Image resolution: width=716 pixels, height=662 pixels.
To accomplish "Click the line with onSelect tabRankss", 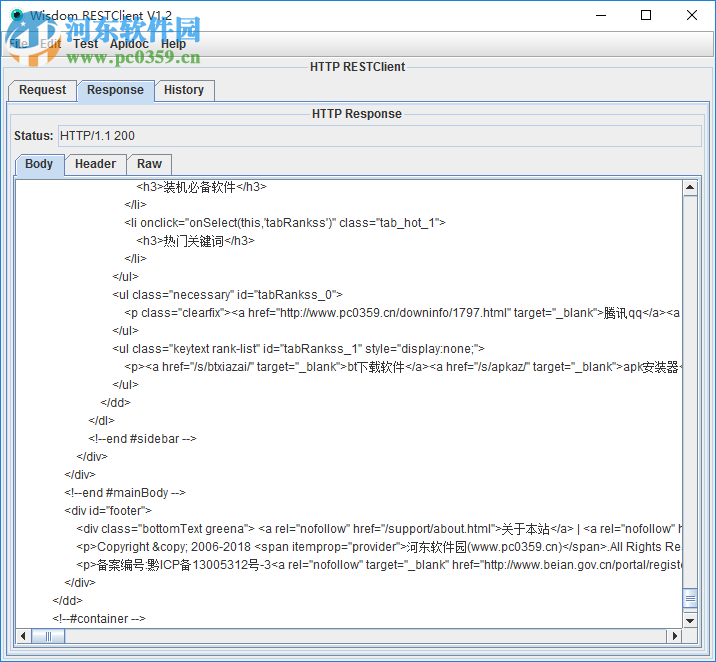I will click(x=285, y=223).
